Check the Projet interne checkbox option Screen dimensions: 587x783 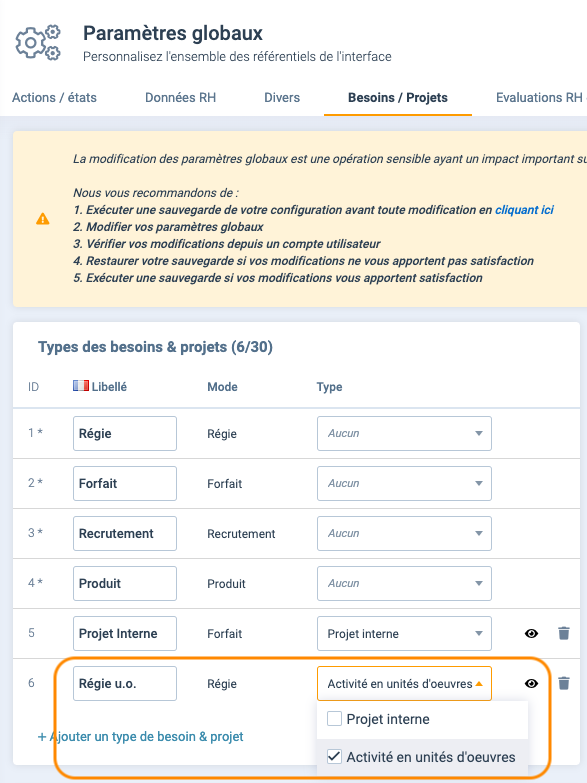click(334, 719)
